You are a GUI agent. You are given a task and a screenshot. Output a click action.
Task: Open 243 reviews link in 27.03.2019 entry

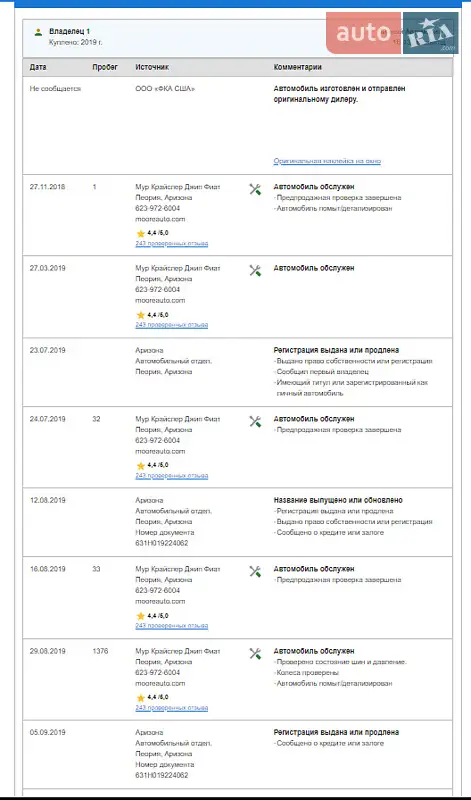pyautogui.click(x=171, y=325)
